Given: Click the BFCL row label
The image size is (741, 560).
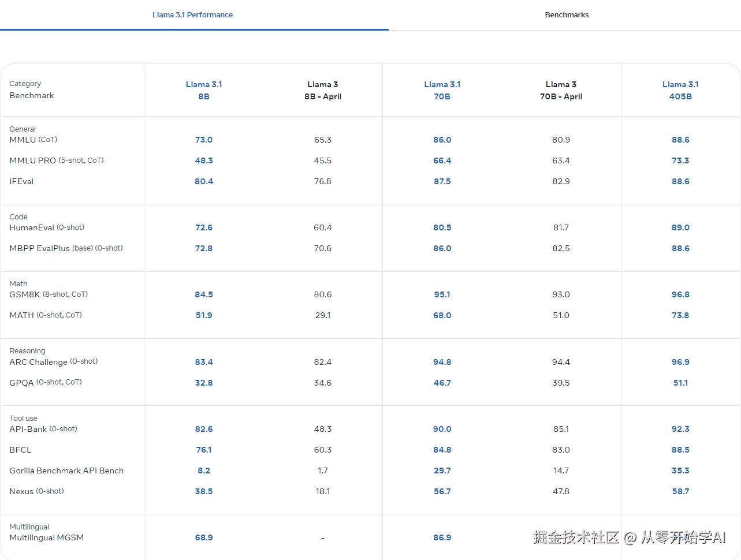Looking at the screenshot, I should (20, 450).
